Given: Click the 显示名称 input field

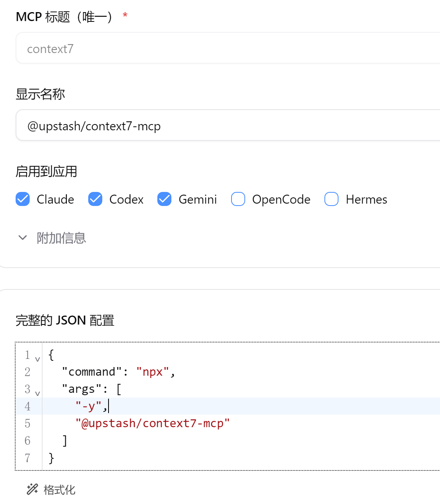Looking at the screenshot, I should (228, 125).
